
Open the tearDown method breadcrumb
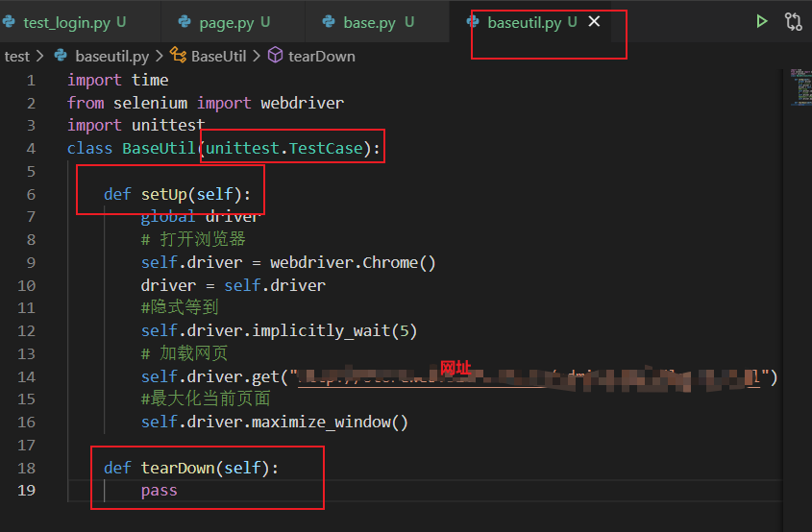pos(322,56)
